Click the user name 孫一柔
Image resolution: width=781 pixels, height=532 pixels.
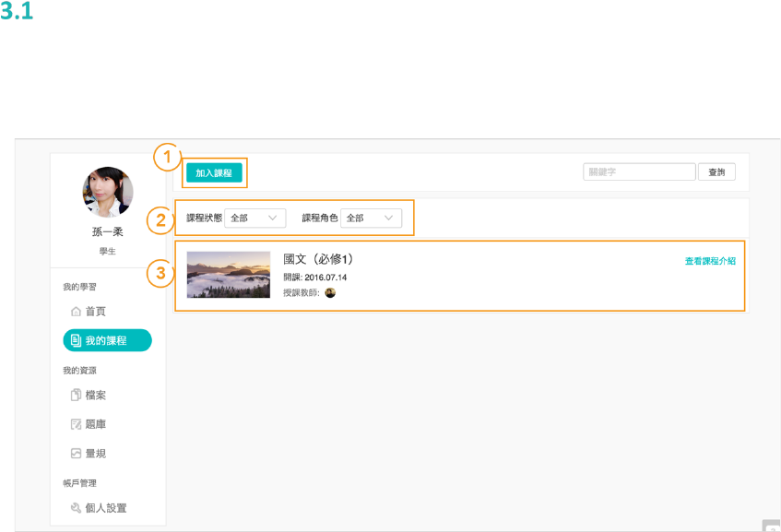click(x=108, y=232)
